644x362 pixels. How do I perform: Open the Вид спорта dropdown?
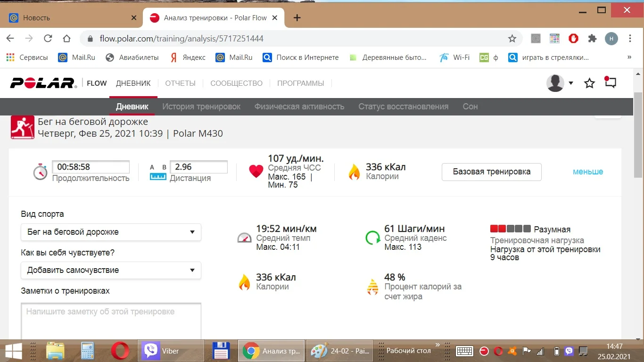pos(111,232)
